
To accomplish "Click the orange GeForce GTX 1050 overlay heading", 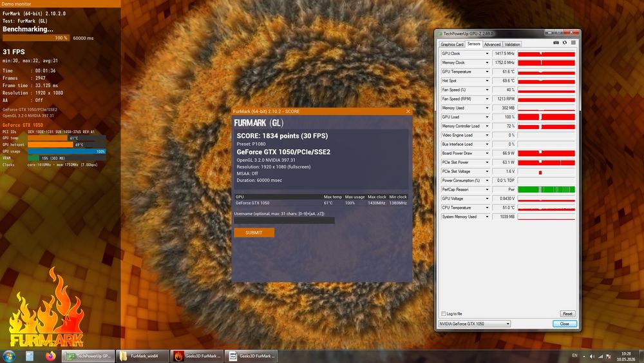I will [x=23, y=125].
